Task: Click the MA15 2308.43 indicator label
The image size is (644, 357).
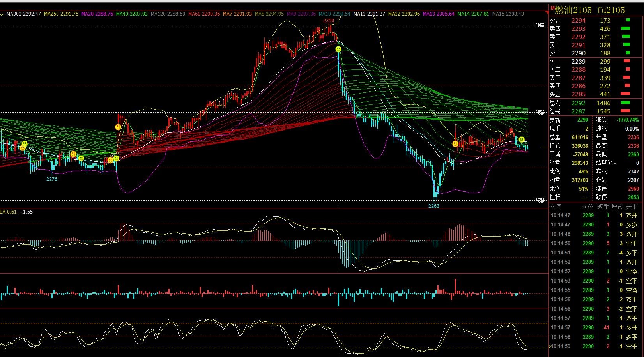Action: tap(508, 14)
